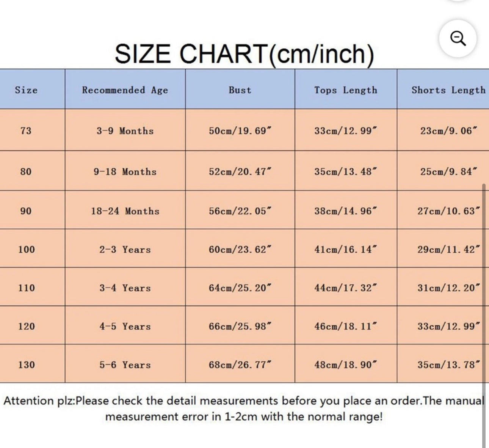The height and width of the screenshot is (448, 489).
Task: Click the 5-6 Years age cell
Action: coord(125,365)
